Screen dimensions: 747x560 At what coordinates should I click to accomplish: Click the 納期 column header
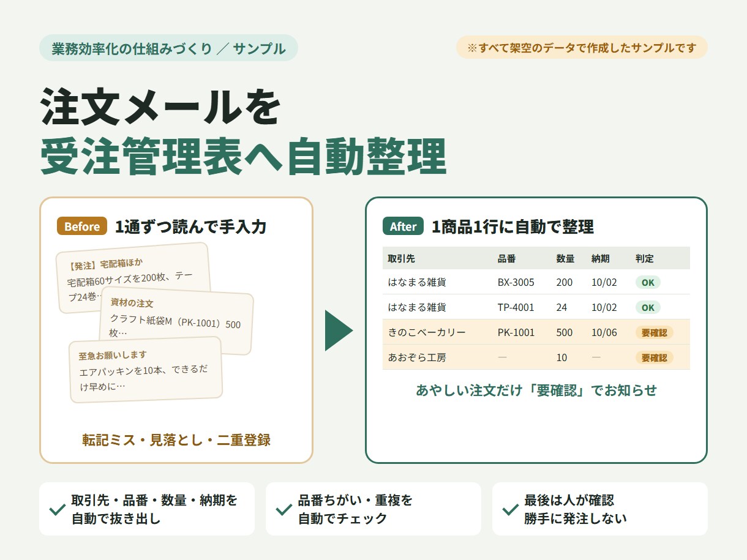point(601,258)
